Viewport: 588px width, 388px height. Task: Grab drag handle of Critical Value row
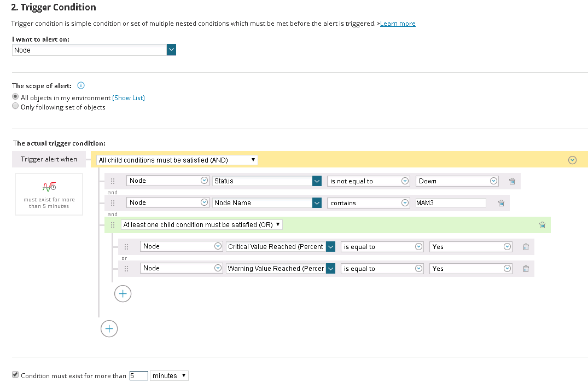[x=126, y=247]
